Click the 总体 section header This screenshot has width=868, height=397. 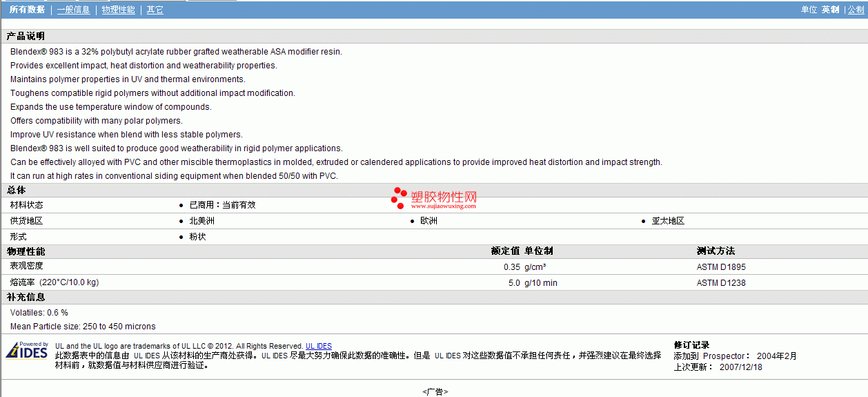[x=16, y=190]
